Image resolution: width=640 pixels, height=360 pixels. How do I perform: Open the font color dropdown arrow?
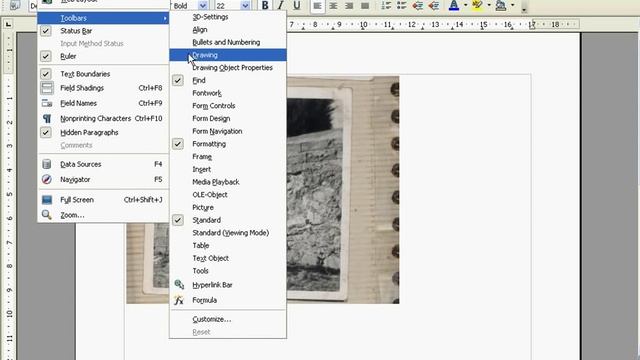[465, 6]
